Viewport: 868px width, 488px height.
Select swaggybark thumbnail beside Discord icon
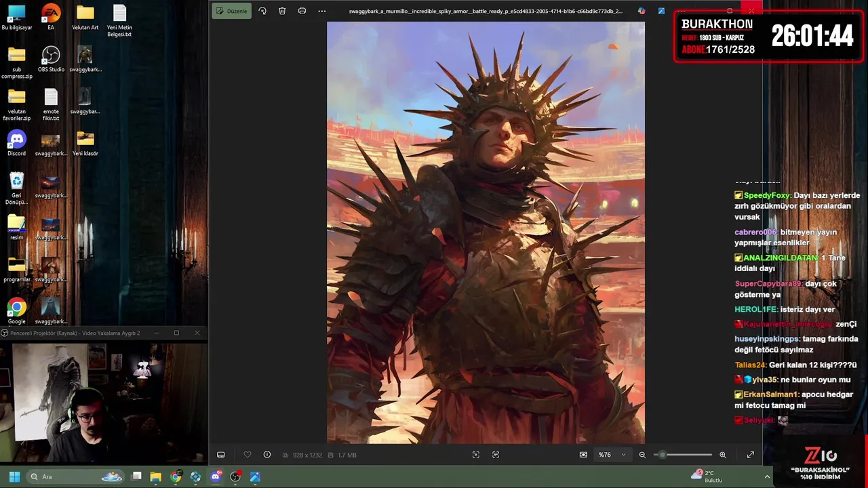(51, 144)
